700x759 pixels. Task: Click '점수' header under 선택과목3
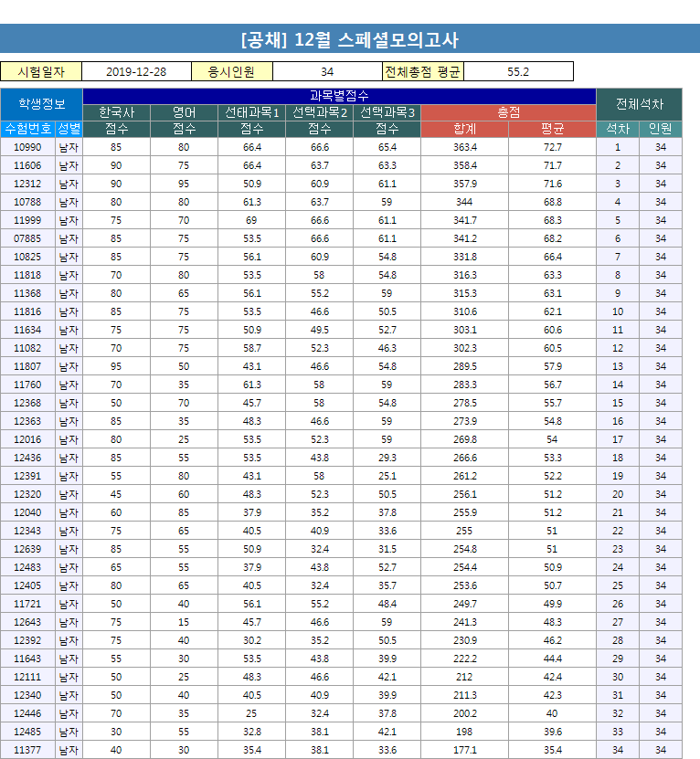click(387, 129)
